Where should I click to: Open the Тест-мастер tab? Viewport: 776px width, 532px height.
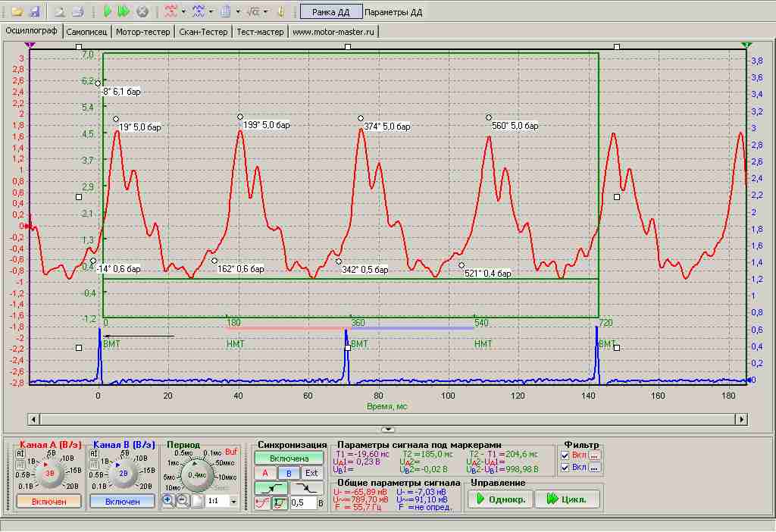(x=261, y=32)
